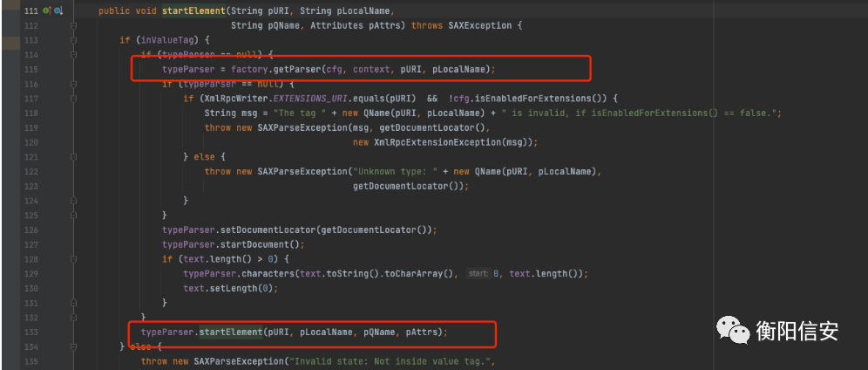The image size is (868, 370).
Task: Collapse the fold marker on line 112
Action: pyautogui.click(x=73, y=26)
